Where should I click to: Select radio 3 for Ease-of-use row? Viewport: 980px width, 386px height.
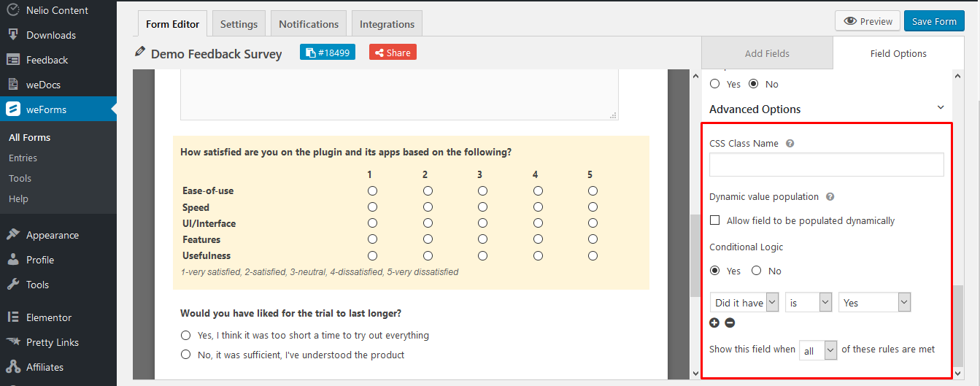click(x=482, y=191)
